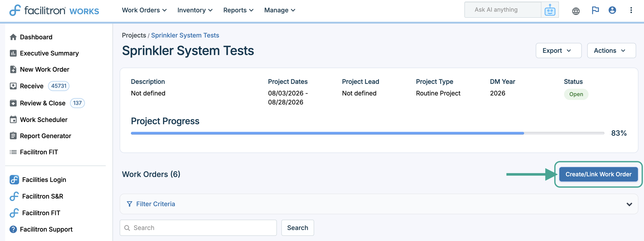Open the Actions dropdown
This screenshot has height=241, width=644.
click(611, 51)
